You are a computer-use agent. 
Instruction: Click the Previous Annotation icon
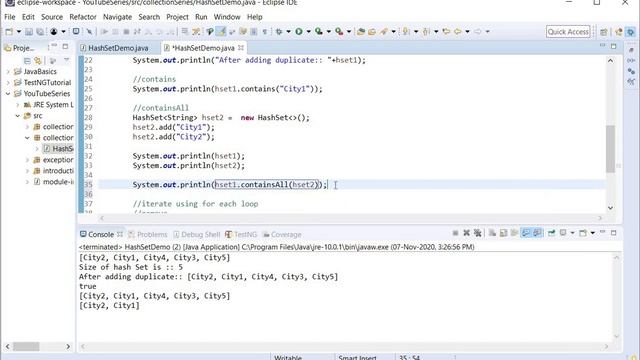click(x=426, y=31)
